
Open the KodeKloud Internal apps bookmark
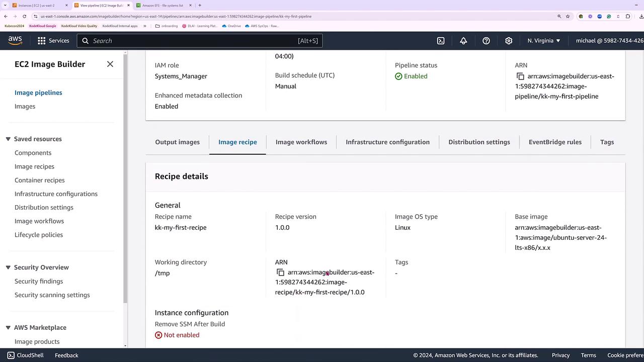pos(120,26)
